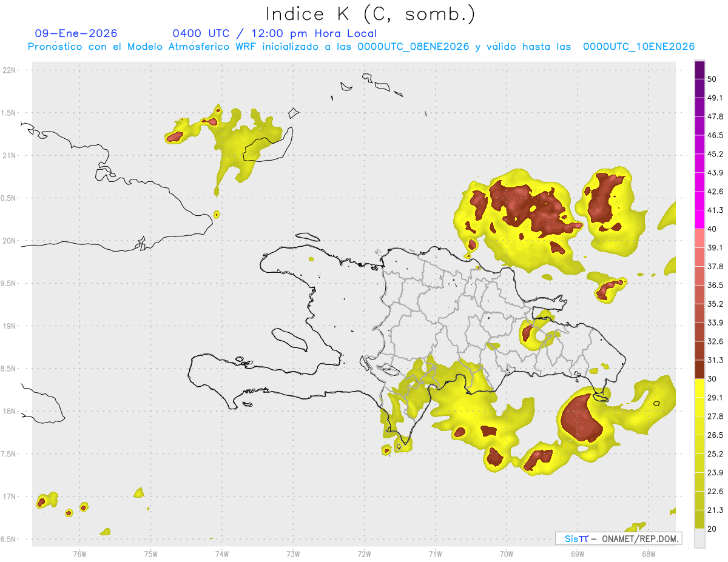The image size is (728, 562).
Task: Click the "74W" longitude label
Action: pyautogui.click(x=222, y=554)
